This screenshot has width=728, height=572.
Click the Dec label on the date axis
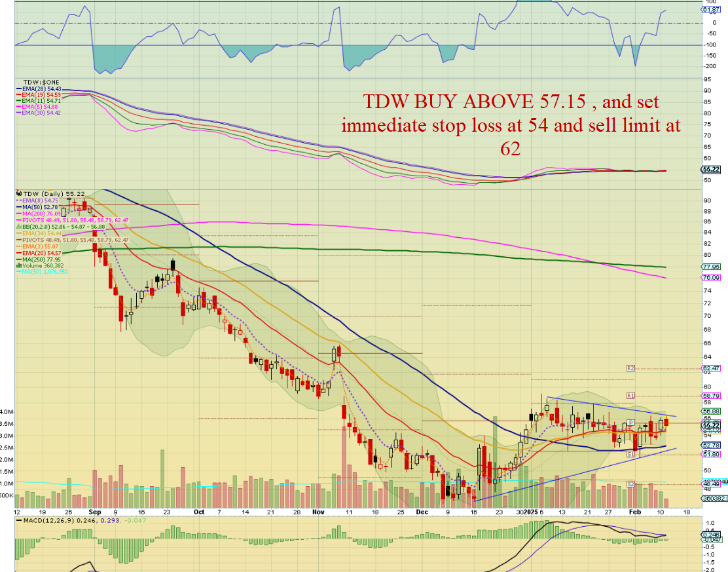coord(422,512)
